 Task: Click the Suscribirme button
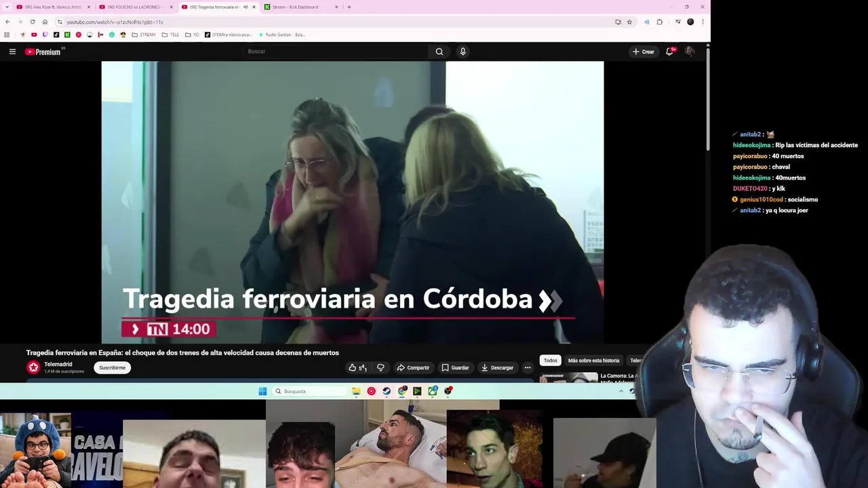pyautogui.click(x=112, y=367)
